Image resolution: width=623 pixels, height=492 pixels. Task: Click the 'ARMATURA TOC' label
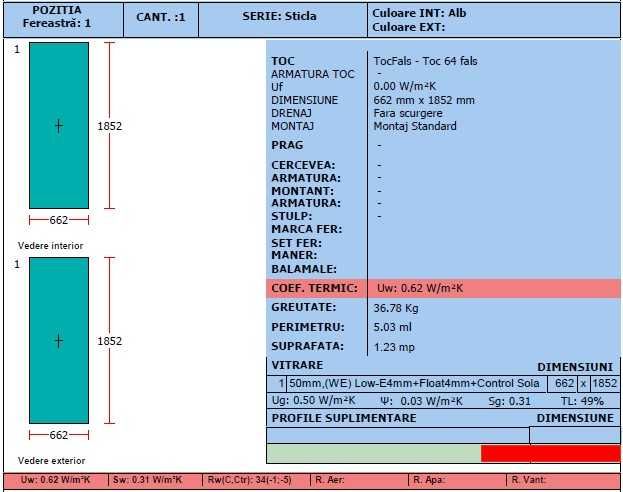[x=313, y=74]
